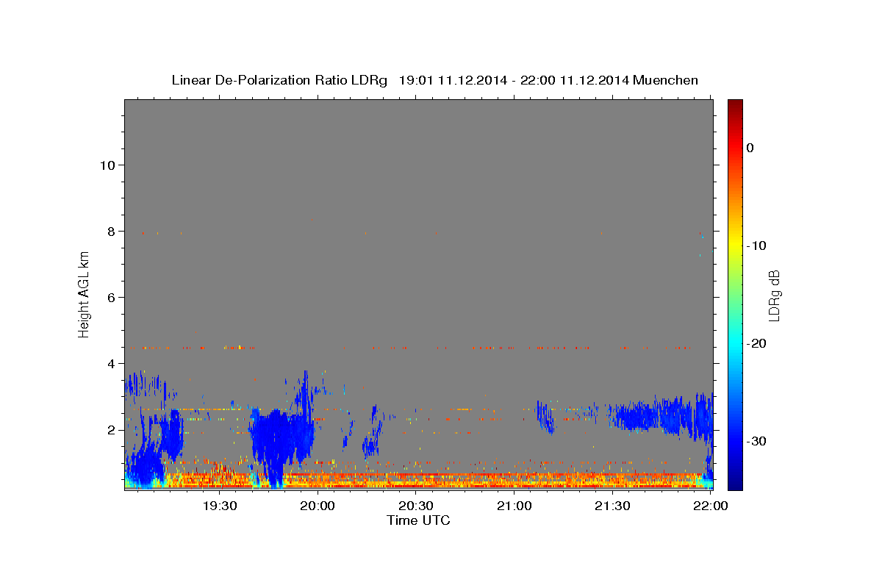Click the end time '22:00 11.12.2014' in the title

pyautogui.click(x=575, y=80)
